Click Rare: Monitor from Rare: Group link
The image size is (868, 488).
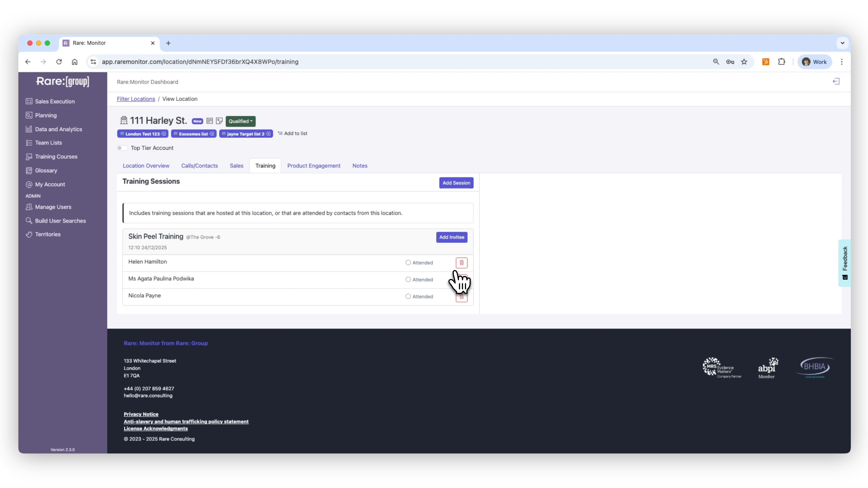(166, 343)
